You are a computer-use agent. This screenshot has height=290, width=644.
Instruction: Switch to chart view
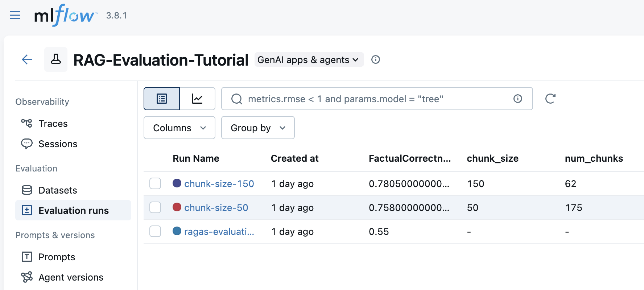(x=197, y=99)
